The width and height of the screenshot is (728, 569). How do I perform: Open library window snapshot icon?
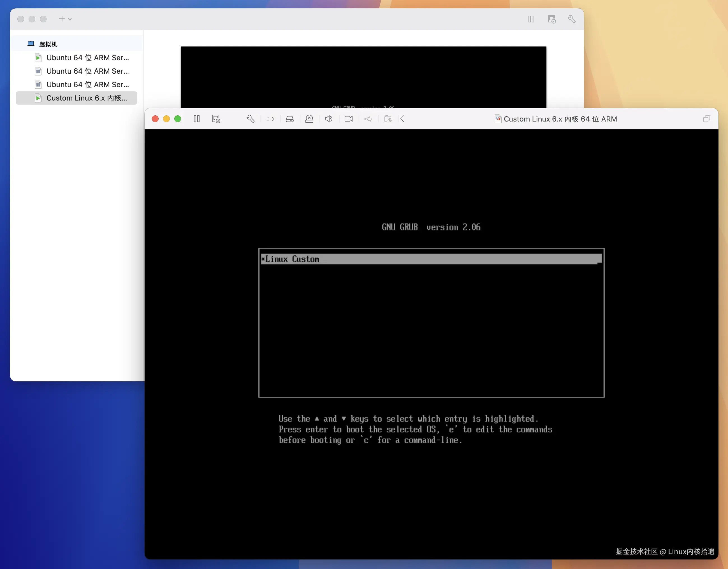[552, 19]
